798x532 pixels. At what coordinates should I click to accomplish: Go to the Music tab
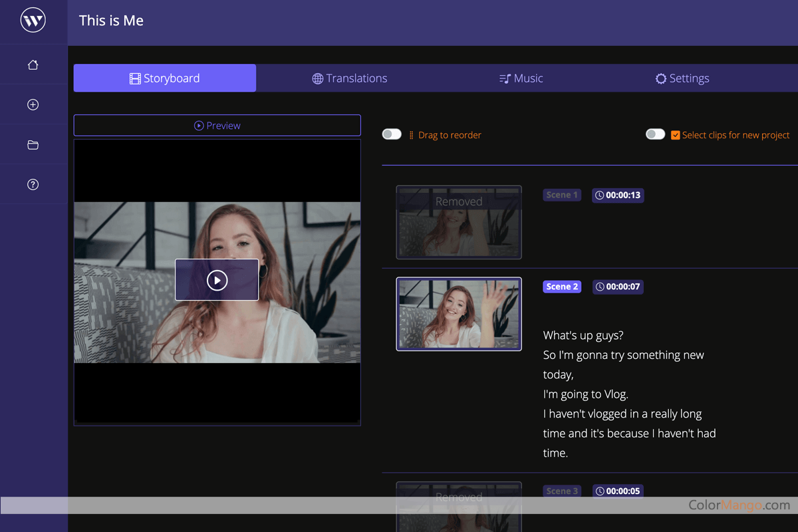point(521,78)
